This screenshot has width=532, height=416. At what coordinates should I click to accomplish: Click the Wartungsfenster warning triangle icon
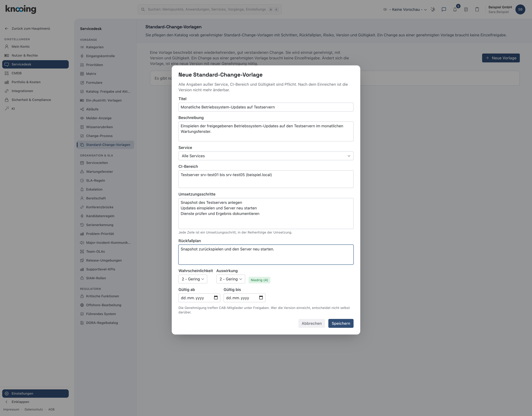click(82, 172)
